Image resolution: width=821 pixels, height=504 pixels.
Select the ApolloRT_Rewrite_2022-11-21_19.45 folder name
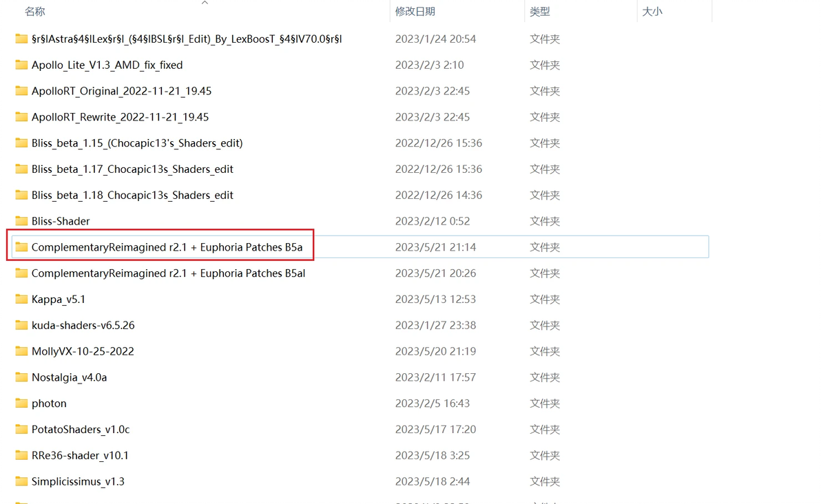point(120,117)
